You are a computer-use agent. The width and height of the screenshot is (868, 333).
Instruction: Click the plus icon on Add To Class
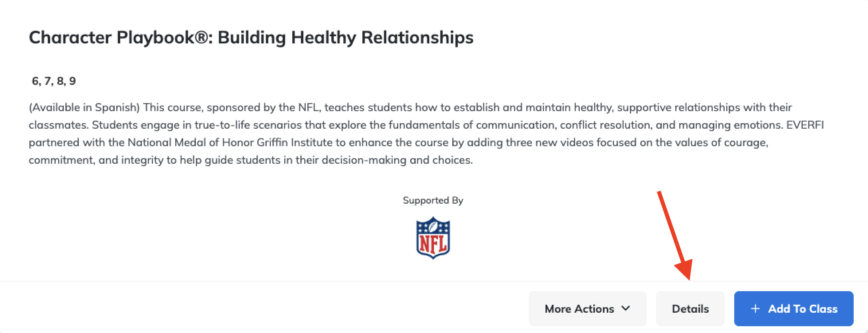(755, 309)
